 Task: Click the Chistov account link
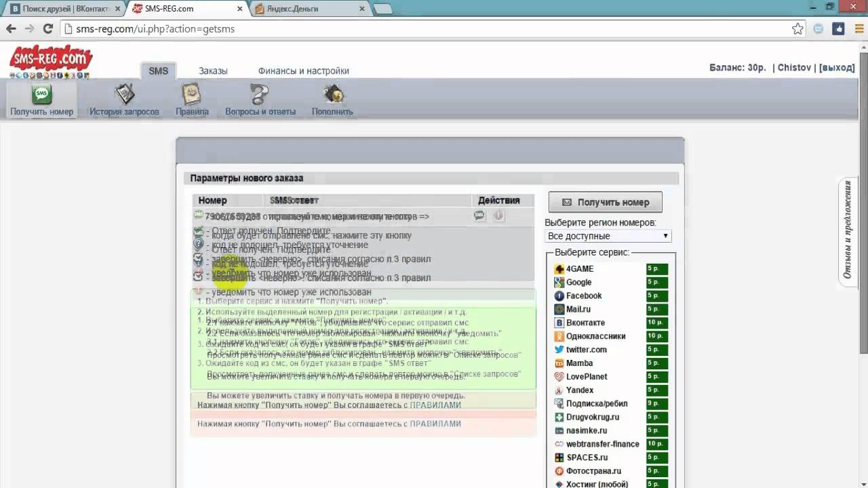tap(794, 68)
